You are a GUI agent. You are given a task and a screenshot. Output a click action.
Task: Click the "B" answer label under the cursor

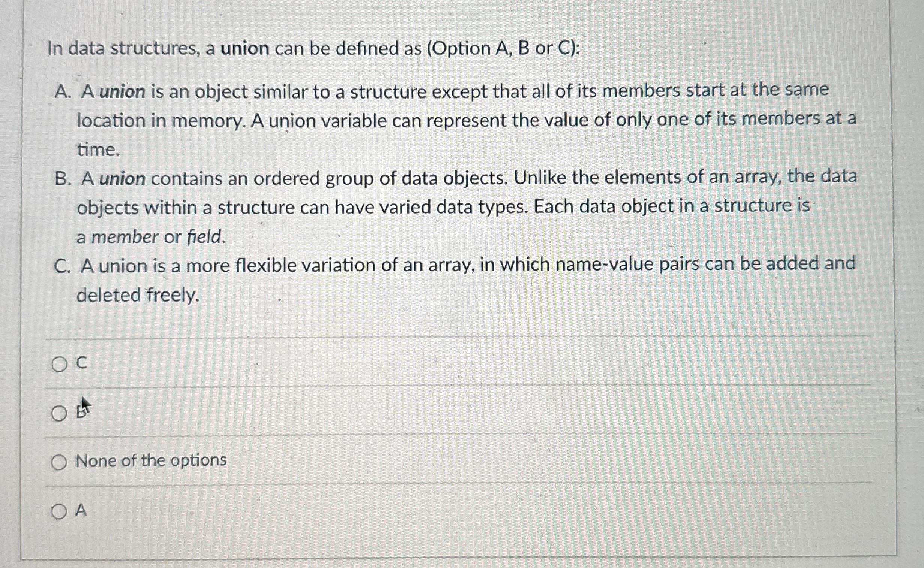(x=81, y=412)
